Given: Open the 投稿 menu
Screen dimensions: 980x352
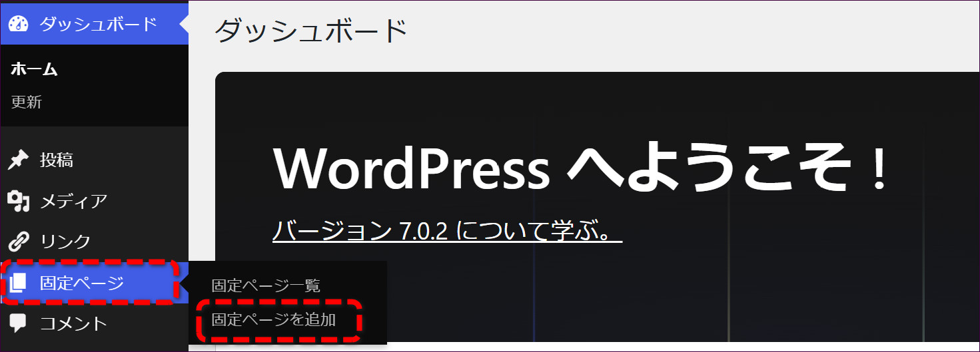Looking at the screenshot, I should coord(95,160).
